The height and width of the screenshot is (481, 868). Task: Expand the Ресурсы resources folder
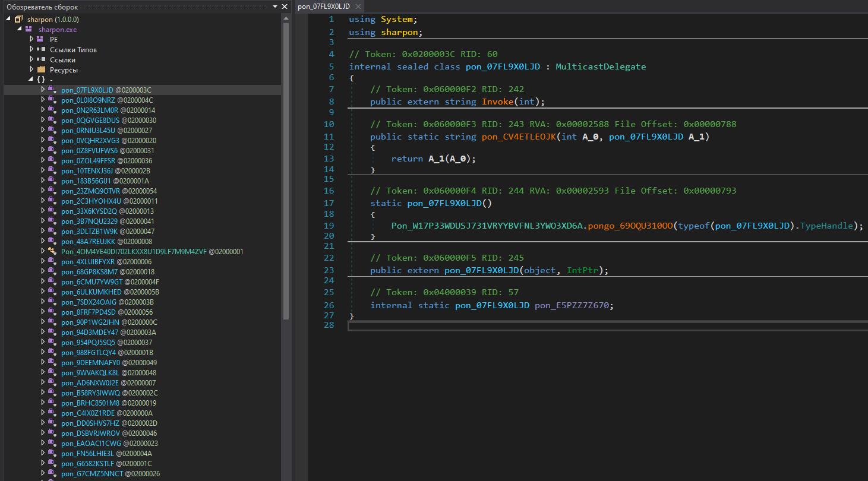[31, 69]
